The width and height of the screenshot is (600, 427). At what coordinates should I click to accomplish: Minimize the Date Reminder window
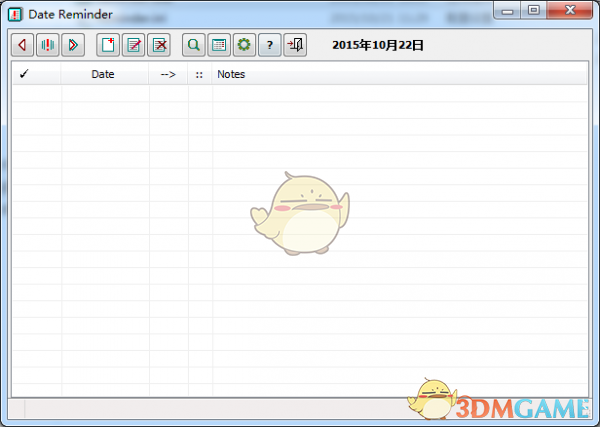tap(507, 10)
